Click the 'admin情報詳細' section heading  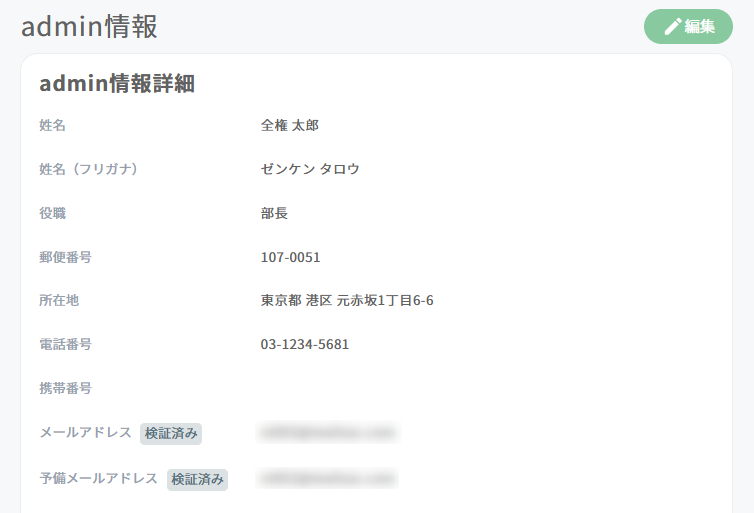pyautogui.click(x=117, y=83)
